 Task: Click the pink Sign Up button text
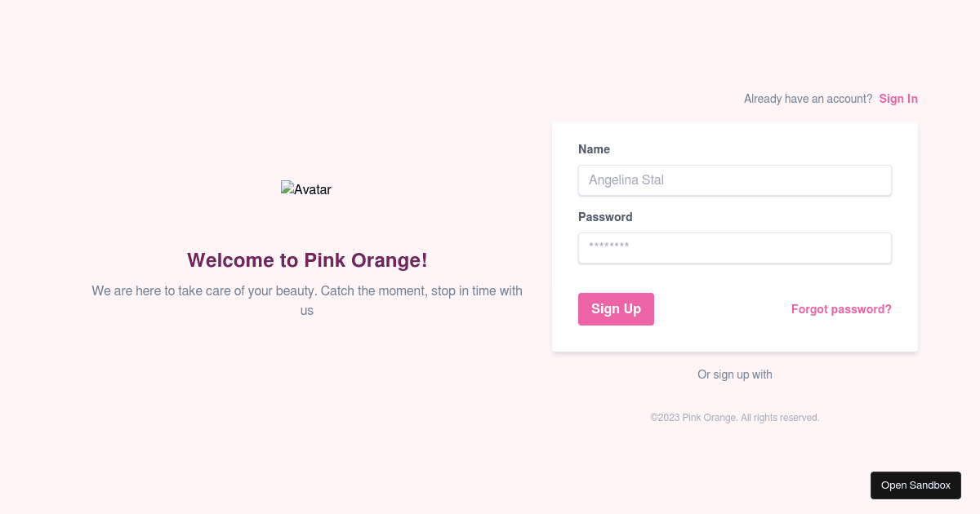pos(616,308)
